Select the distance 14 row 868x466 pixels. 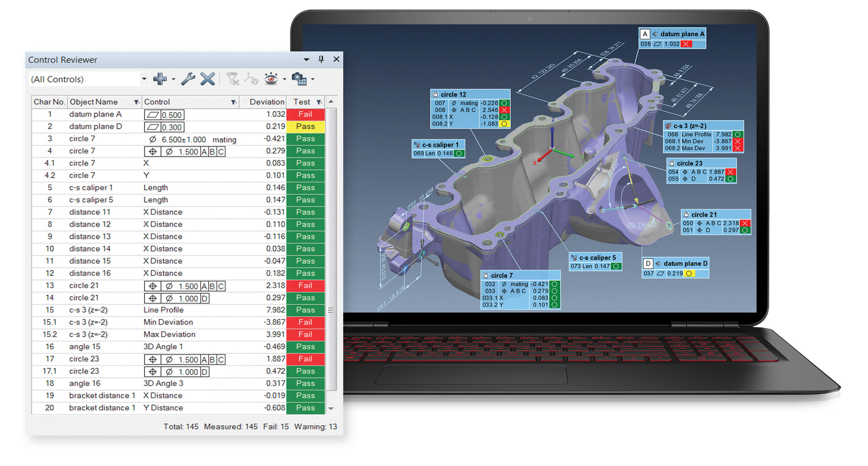(178, 249)
